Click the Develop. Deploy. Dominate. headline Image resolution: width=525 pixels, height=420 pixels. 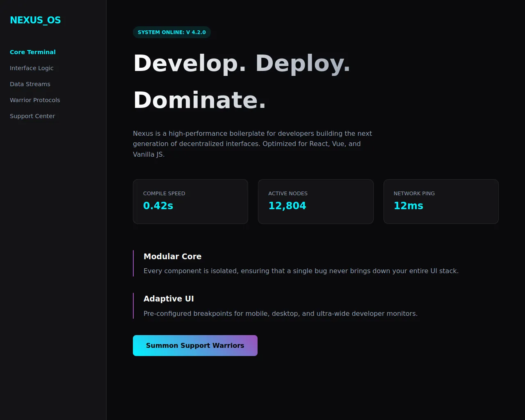(242, 82)
